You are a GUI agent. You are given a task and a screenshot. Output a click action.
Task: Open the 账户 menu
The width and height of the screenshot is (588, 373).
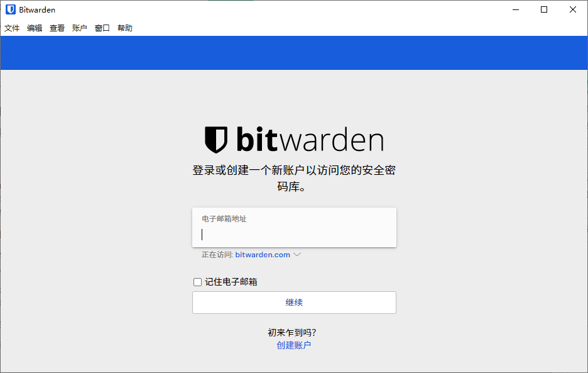click(x=80, y=28)
